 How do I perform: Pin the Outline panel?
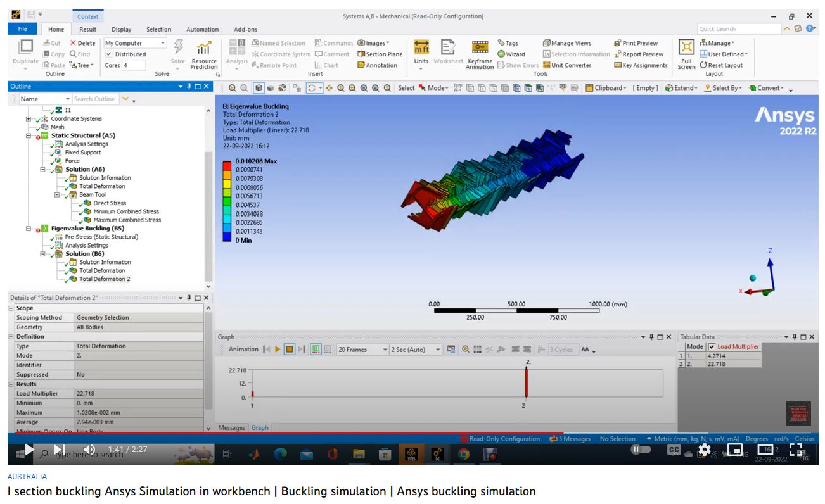(189, 86)
